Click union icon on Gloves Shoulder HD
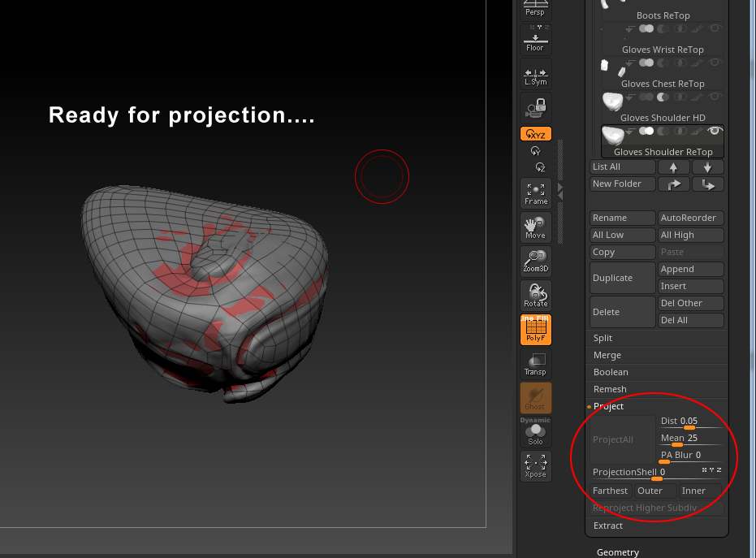 tap(646, 97)
